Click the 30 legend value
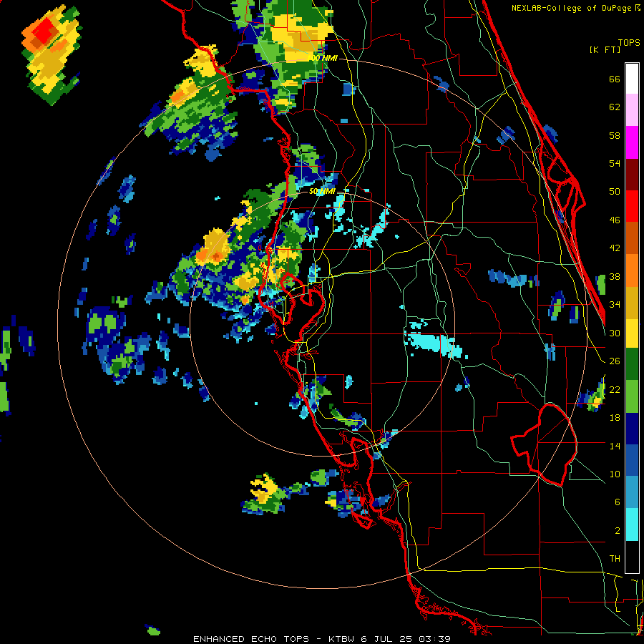This screenshot has height=644, width=644. 615,333
